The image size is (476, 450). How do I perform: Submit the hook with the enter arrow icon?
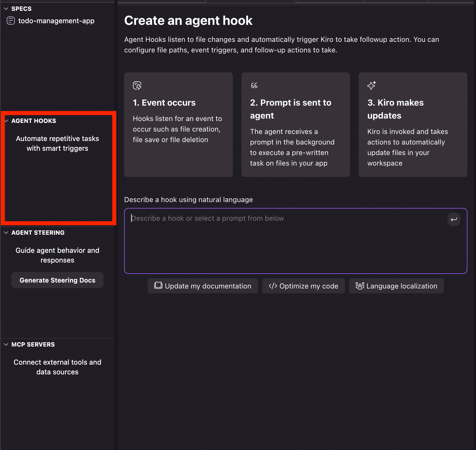click(454, 219)
